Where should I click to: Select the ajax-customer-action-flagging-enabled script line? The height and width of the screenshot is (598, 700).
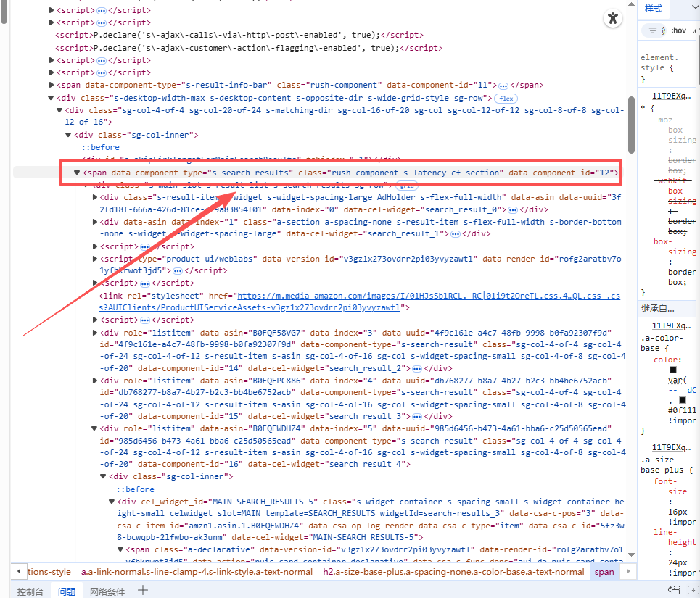tap(249, 48)
